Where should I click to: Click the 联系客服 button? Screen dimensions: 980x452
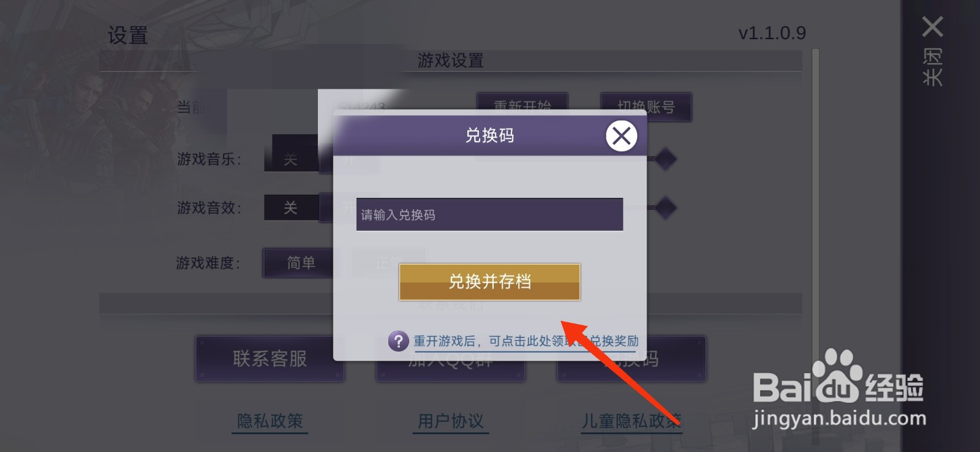click(270, 359)
